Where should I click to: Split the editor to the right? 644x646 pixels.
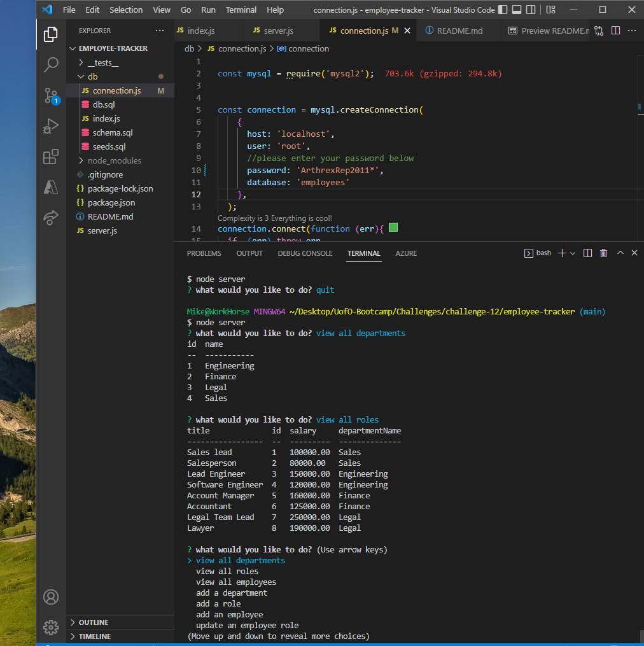[x=615, y=31]
